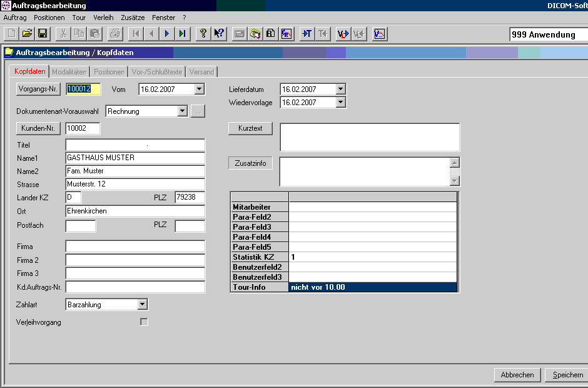Open file using folder toolbar icon
This screenshot has width=588, height=388.
27,34
